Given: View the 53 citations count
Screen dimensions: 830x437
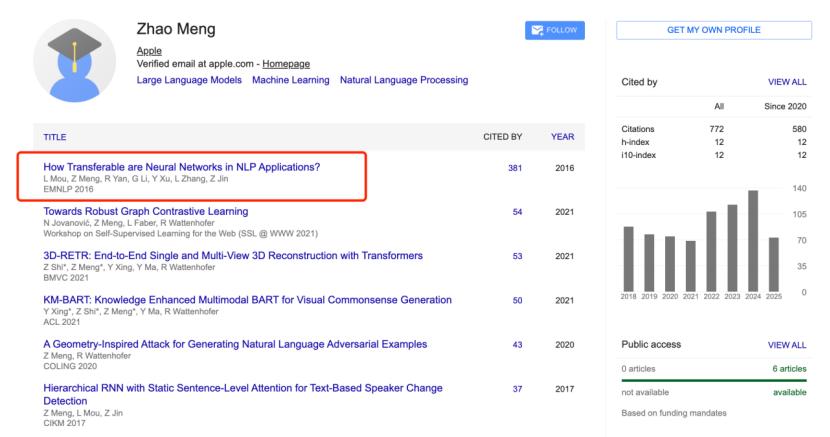Looking at the screenshot, I should pyautogui.click(x=517, y=257).
